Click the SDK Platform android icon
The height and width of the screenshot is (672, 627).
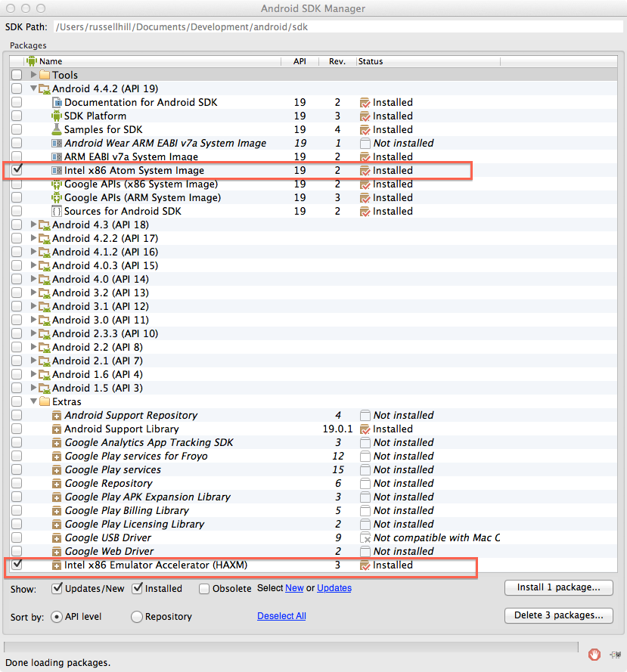57,116
